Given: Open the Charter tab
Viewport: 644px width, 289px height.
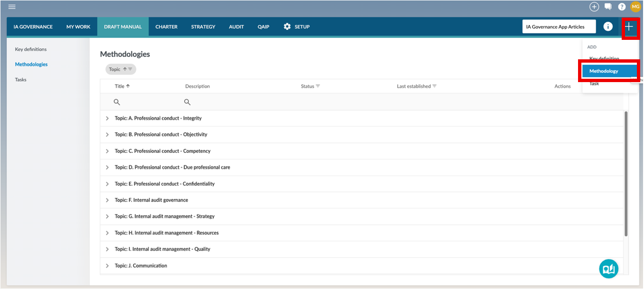Looking at the screenshot, I should tap(167, 27).
